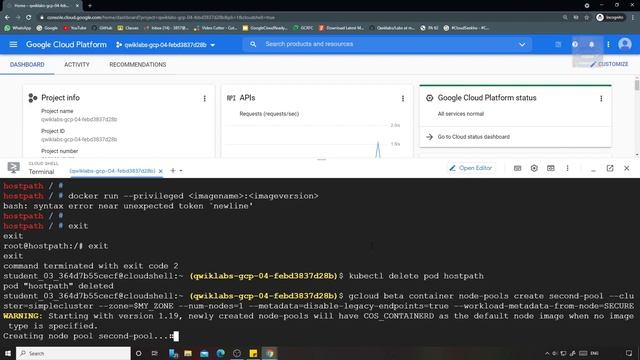Open a new browser tab
Screen dimensions: 640x360
coord(90,6)
